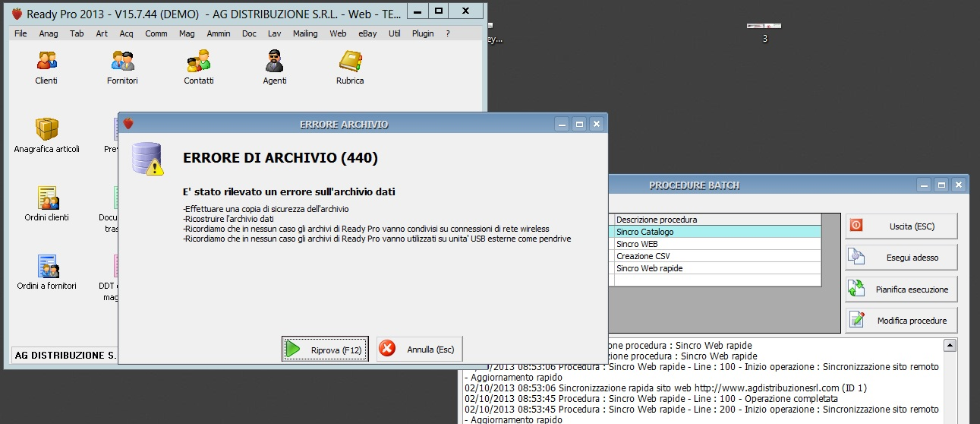Click Esegui adesso in Procedure Batch
The width and height of the screenshot is (980, 424).
(x=901, y=257)
